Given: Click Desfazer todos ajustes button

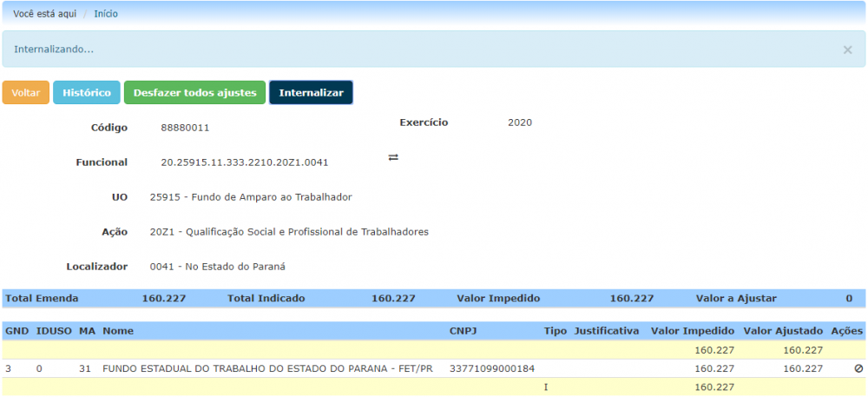Looking at the screenshot, I should click(194, 93).
